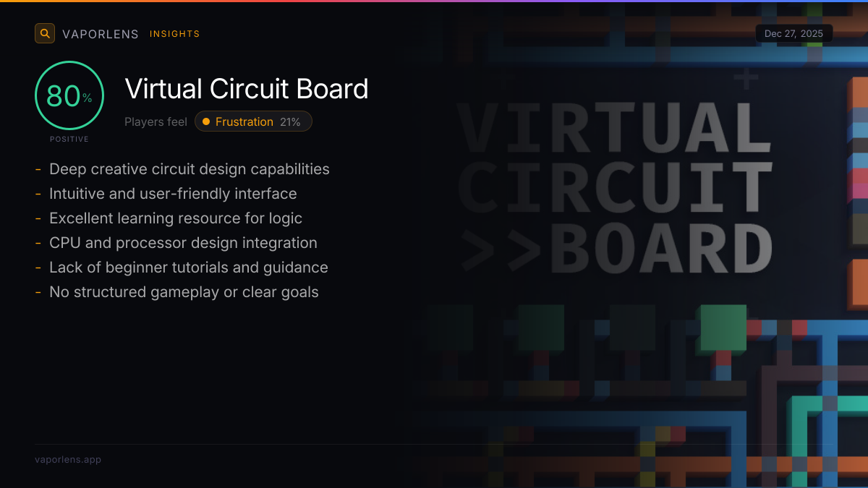The height and width of the screenshot is (488, 868).
Task: Click the 80% positive score circle
Action: pyautogui.click(x=69, y=95)
